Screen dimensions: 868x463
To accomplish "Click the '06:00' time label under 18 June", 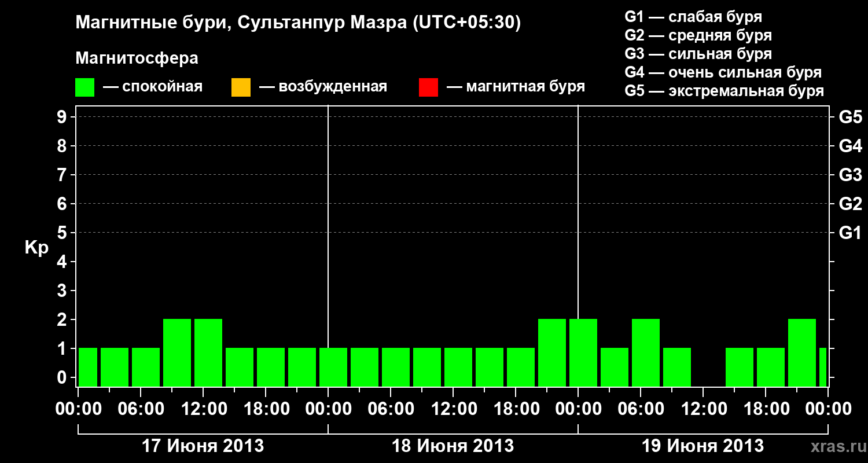I will pos(391,409).
